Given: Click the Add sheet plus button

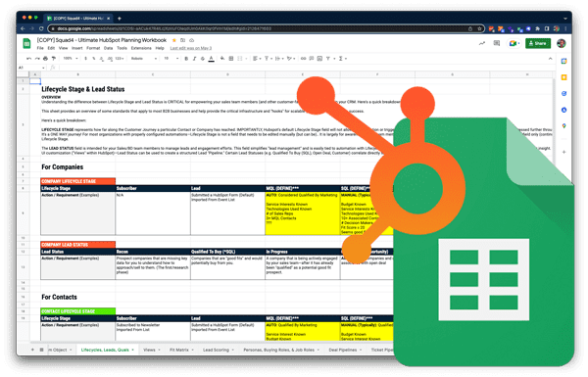Looking at the screenshot, I should [32, 350].
